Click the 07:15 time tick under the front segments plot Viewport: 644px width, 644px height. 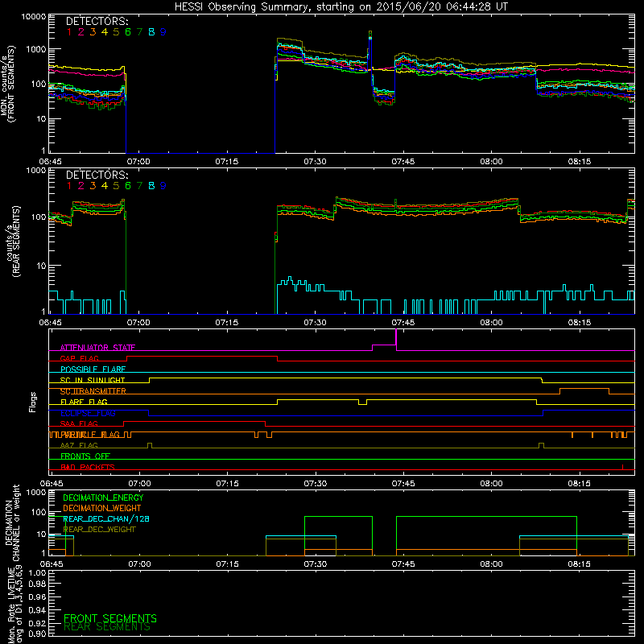coord(227,162)
